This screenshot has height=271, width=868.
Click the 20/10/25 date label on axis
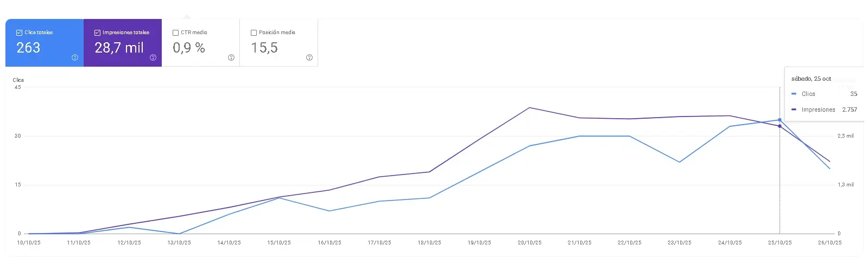(x=529, y=243)
